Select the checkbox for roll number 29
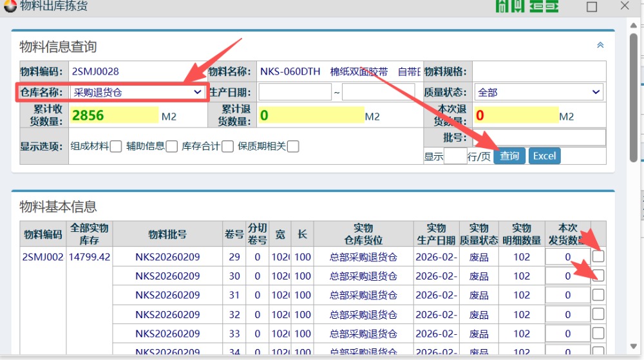This screenshot has width=644, height=360. pos(598,256)
